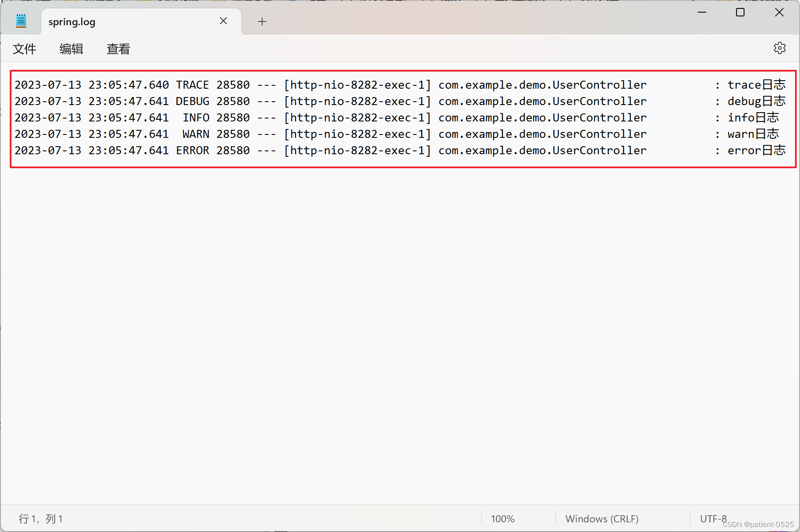The height and width of the screenshot is (532, 800).
Task: Open the 编辑 menu
Action: [72, 49]
